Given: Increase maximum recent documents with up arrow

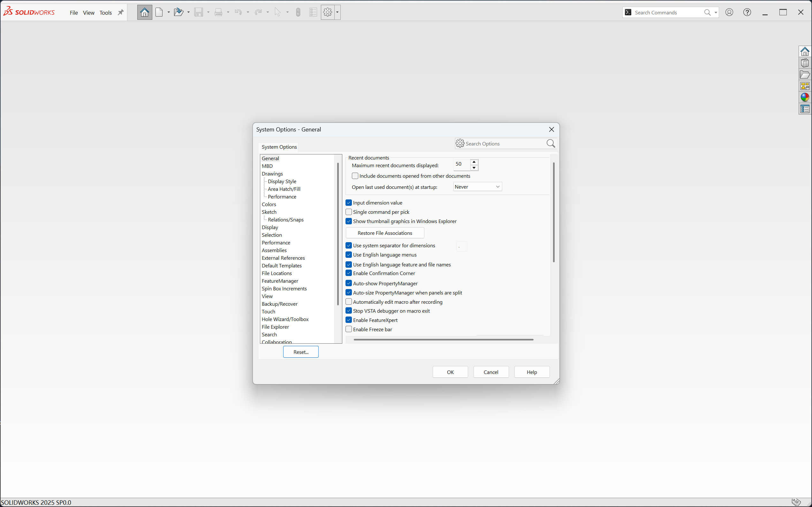Looking at the screenshot, I should pyautogui.click(x=474, y=162).
